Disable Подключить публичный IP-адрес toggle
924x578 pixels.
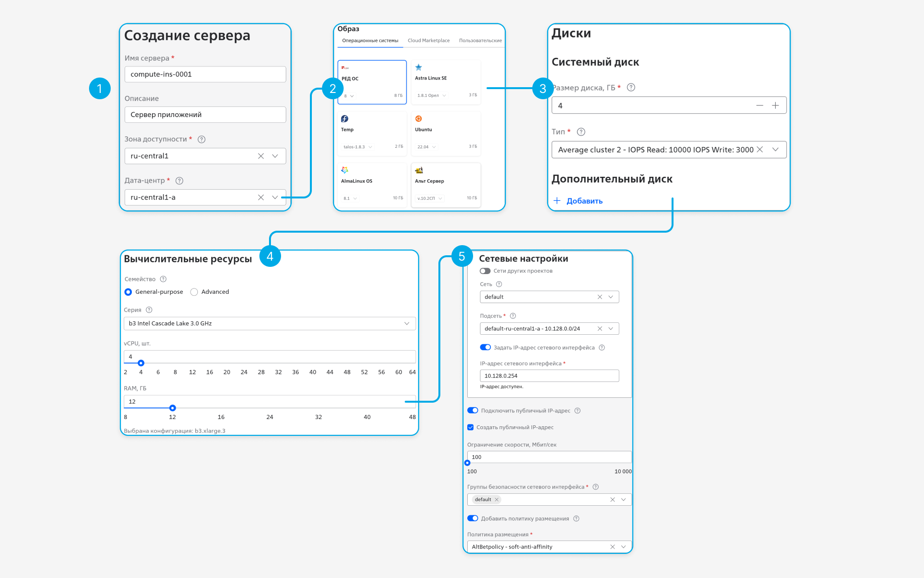[473, 411]
